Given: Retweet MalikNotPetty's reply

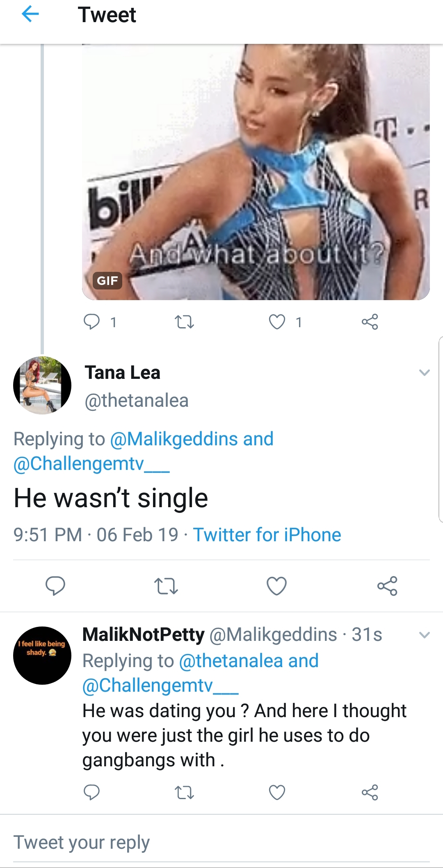Looking at the screenshot, I should coord(185,793).
